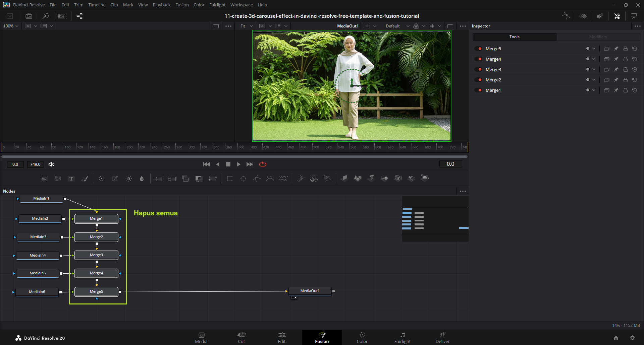Viewport: 644px width, 345px height.
Task: Click the Brightness Contrast tool icon
Action: point(129,179)
